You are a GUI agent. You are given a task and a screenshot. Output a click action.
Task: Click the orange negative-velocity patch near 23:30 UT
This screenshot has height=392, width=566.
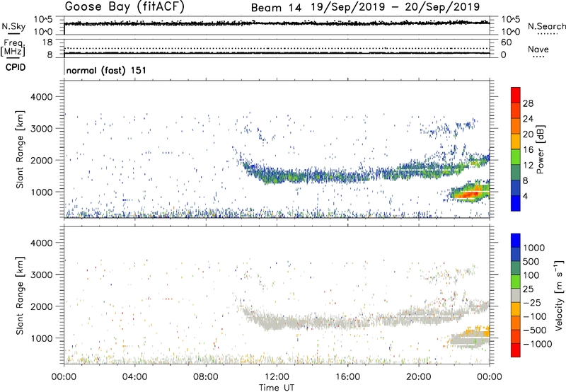click(478, 330)
